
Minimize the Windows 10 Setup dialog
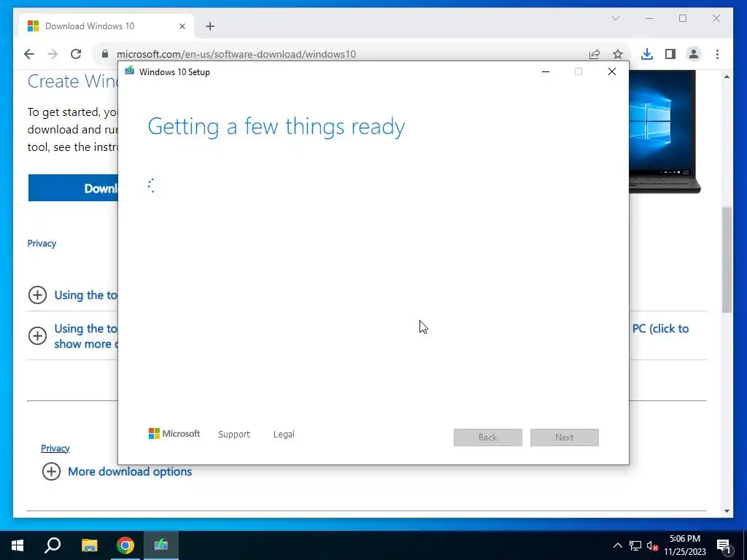click(x=546, y=71)
